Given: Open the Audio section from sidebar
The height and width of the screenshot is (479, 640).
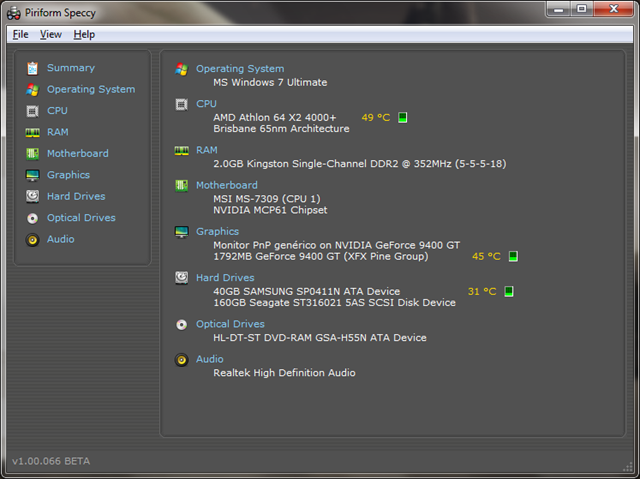Looking at the screenshot, I should pyautogui.click(x=60, y=239).
